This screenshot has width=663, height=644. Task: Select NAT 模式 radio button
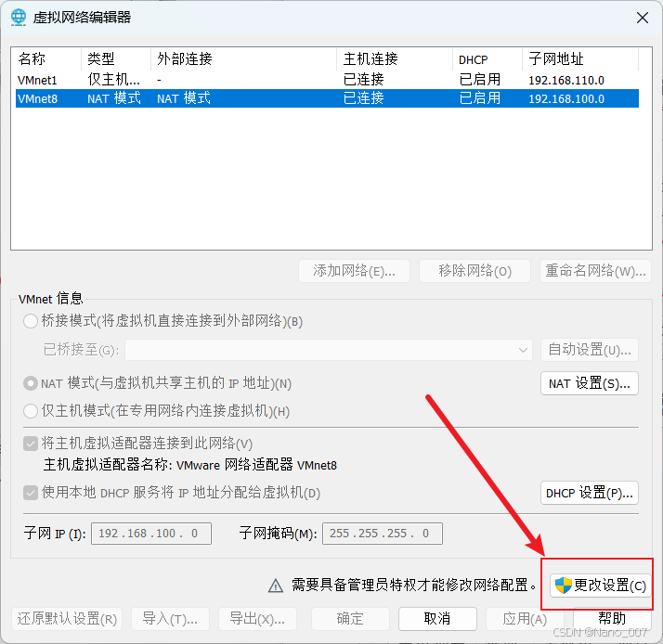point(31,383)
